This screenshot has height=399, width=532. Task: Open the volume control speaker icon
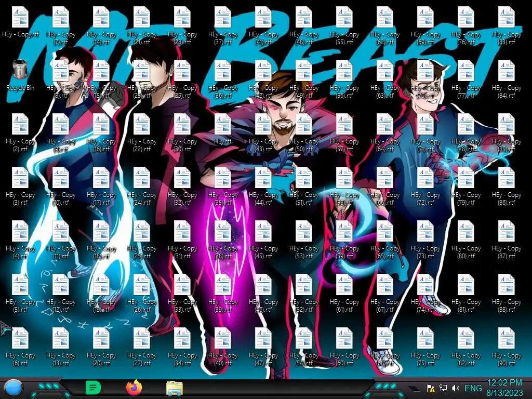[456, 388]
